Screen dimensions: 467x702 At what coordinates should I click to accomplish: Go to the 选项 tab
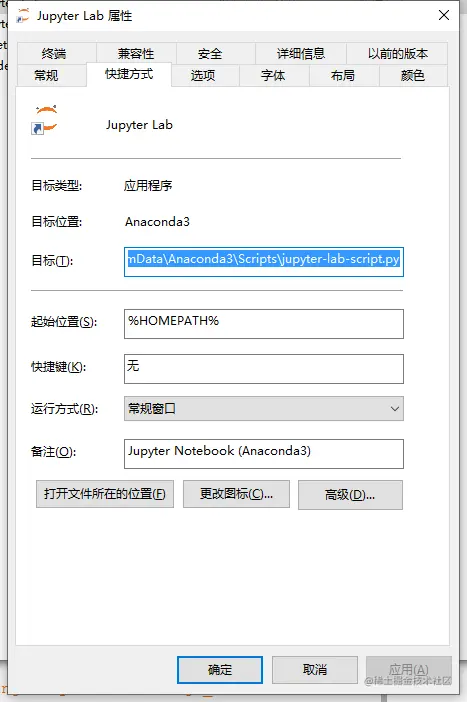coord(205,75)
